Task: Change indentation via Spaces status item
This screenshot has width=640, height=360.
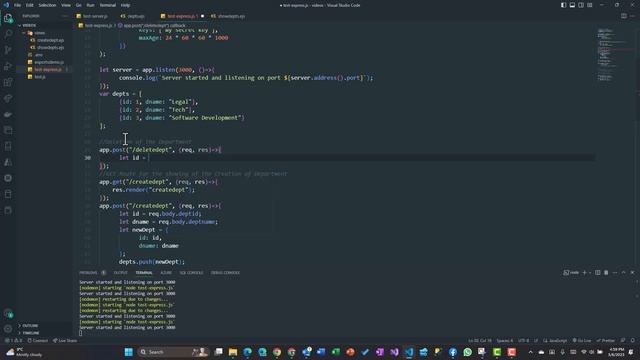Action: 504,340
